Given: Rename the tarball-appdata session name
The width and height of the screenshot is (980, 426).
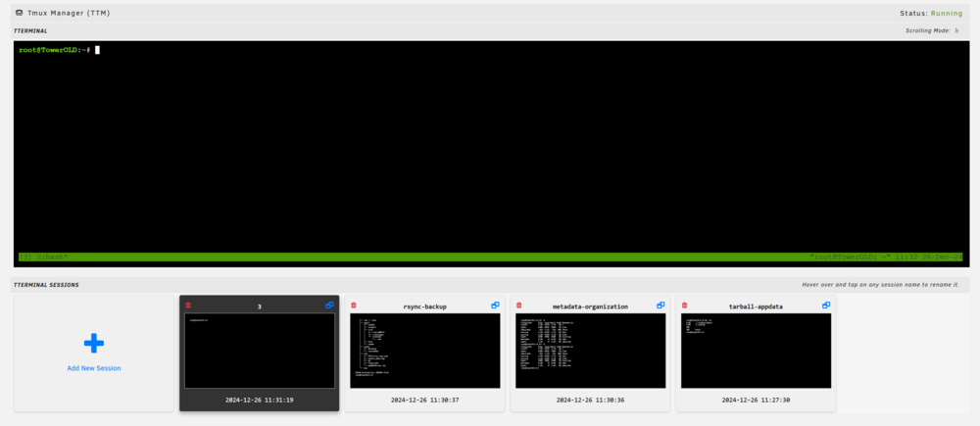Looking at the screenshot, I should pyautogui.click(x=756, y=307).
